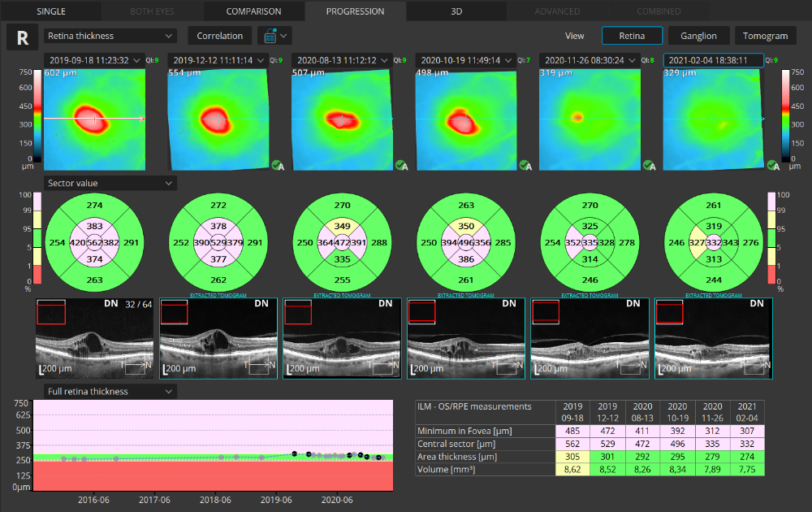Select the 2020-11-26 retina thickness map
Image resolution: width=812 pixels, height=512 pixels.
pos(590,118)
